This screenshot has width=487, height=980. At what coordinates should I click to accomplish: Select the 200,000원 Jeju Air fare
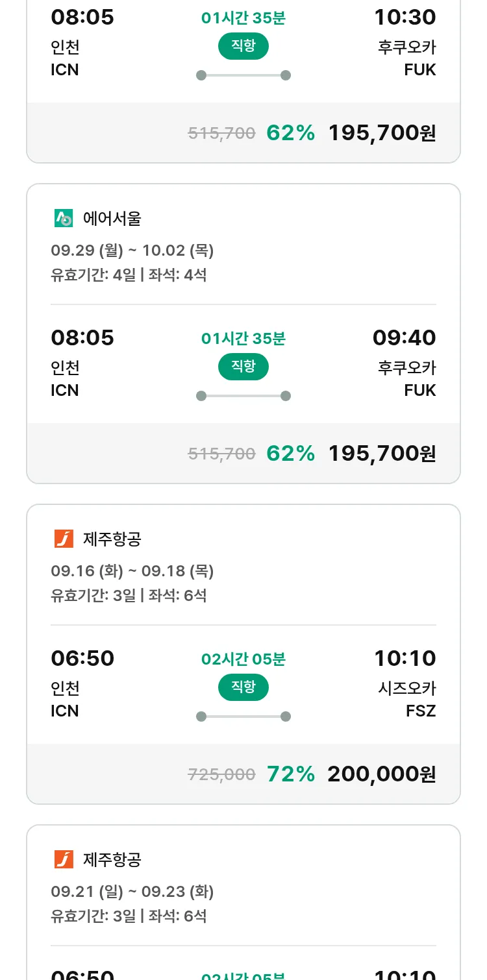[381, 774]
